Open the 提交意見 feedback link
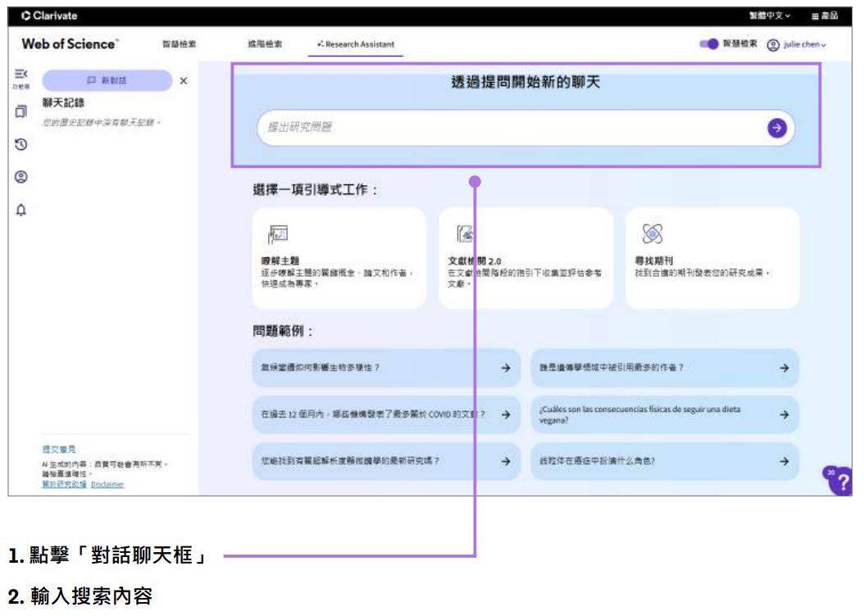The height and width of the screenshot is (616, 864). pos(59,449)
